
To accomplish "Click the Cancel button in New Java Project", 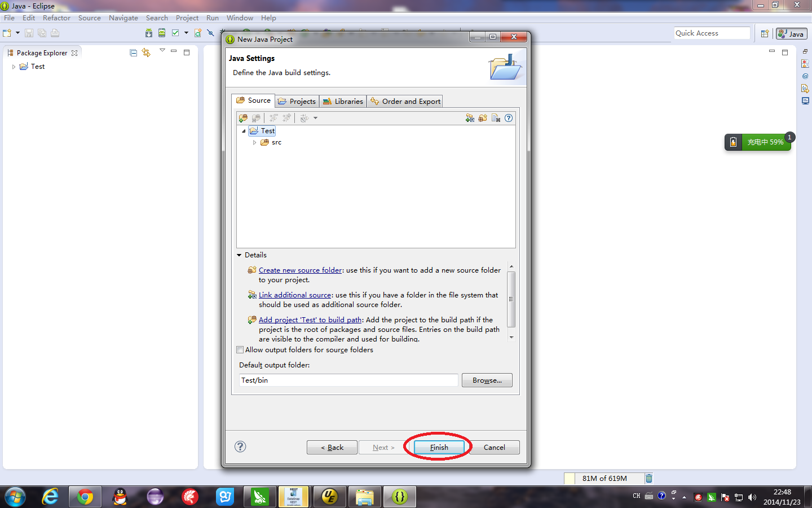I will (494, 447).
